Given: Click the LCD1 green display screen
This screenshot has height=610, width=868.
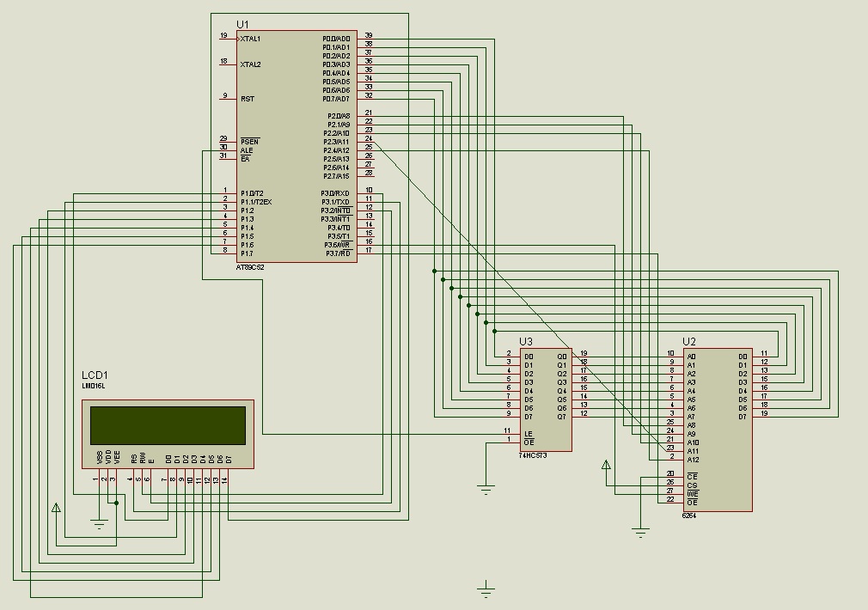Looking at the screenshot, I should click(168, 425).
